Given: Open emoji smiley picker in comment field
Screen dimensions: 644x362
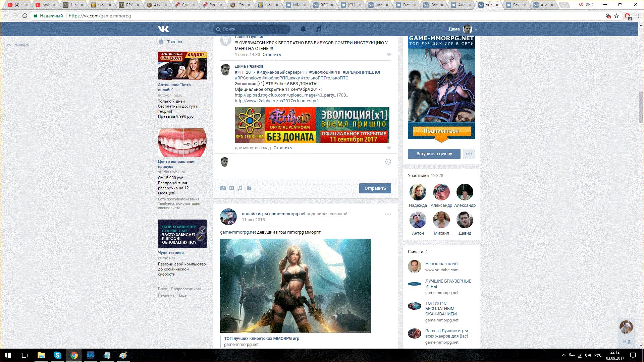Looking at the screenshot, I should [x=388, y=162].
